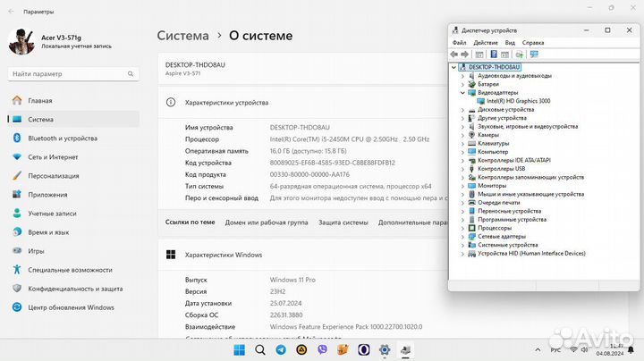
Task: Open Device Manager icon on taskbar
Action: [x=405, y=350]
